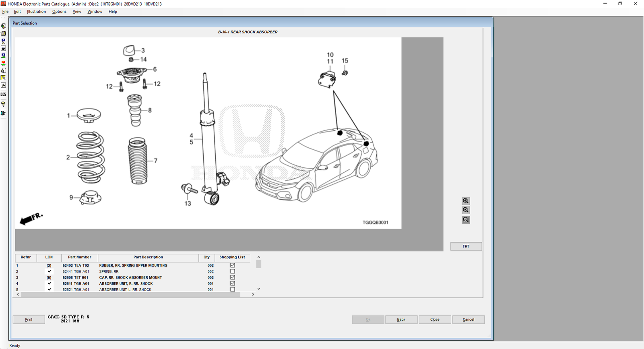Viewport: 644px width, 349px height.
Task: Click callout number 7 on the illustration
Action: [x=156, y=161]
